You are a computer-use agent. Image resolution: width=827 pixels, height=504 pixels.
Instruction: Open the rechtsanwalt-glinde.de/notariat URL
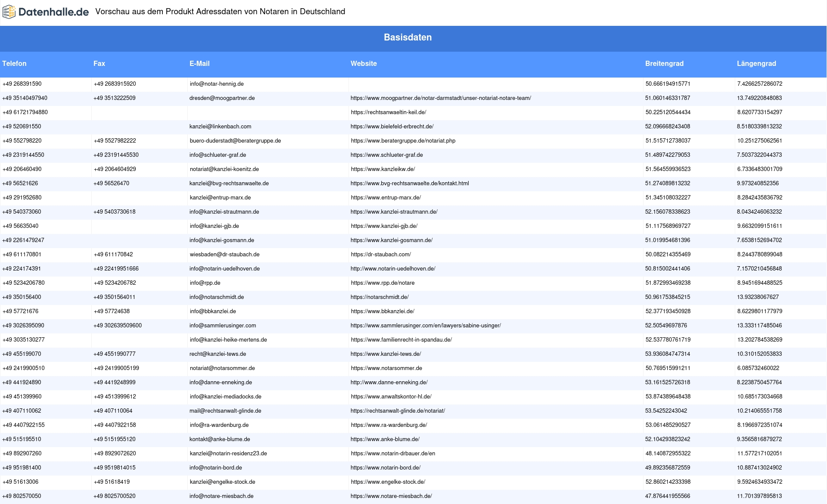[398, 411]
